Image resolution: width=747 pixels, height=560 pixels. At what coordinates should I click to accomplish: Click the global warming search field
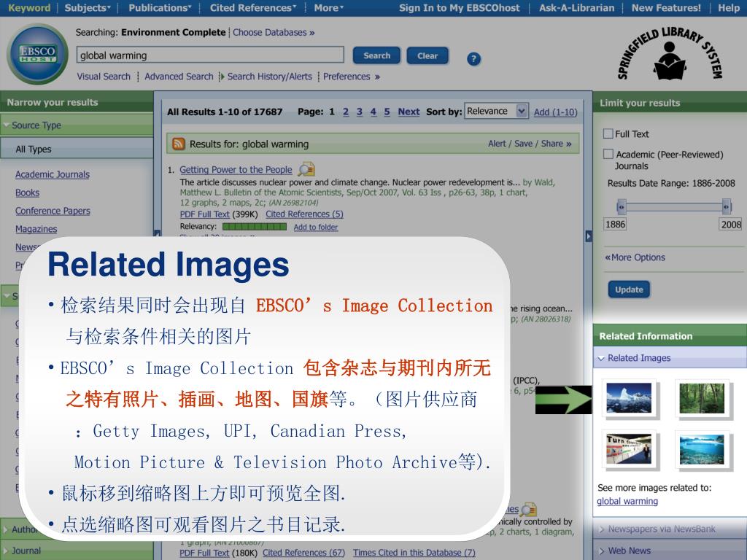[x=210, y=55]
